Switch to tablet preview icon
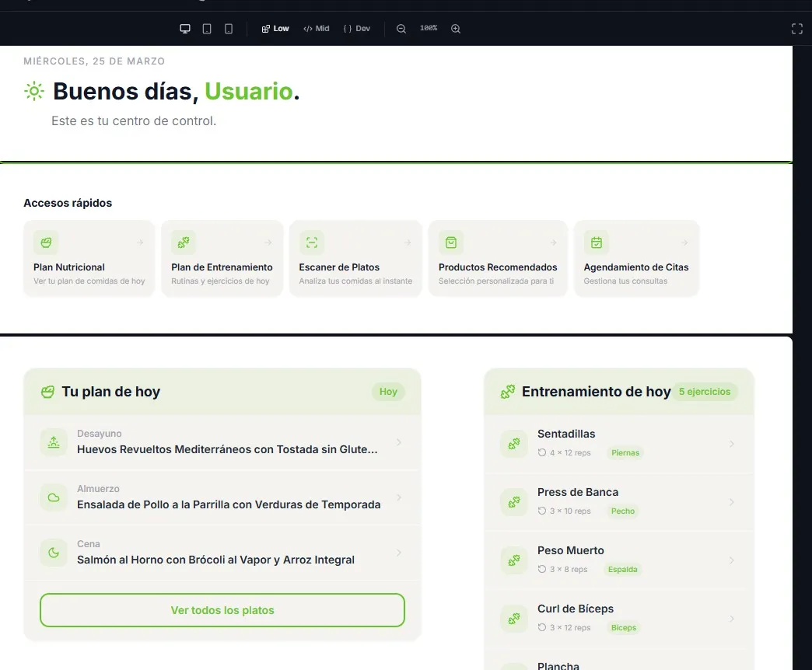The width and height of the screenshot is (812, 670). tap(207, 29)
